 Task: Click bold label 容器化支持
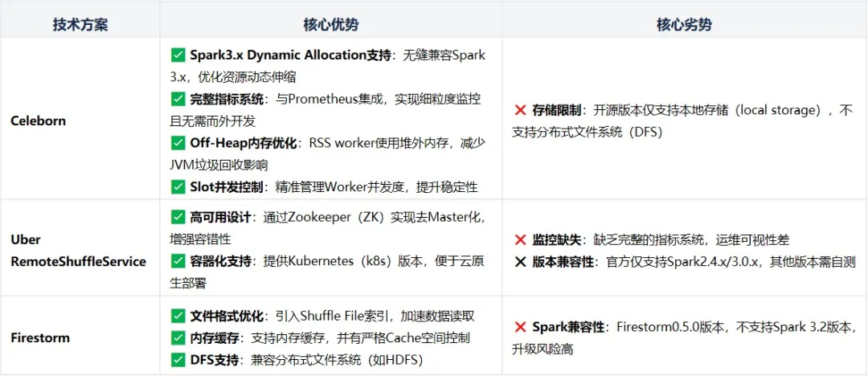point(220,261)
